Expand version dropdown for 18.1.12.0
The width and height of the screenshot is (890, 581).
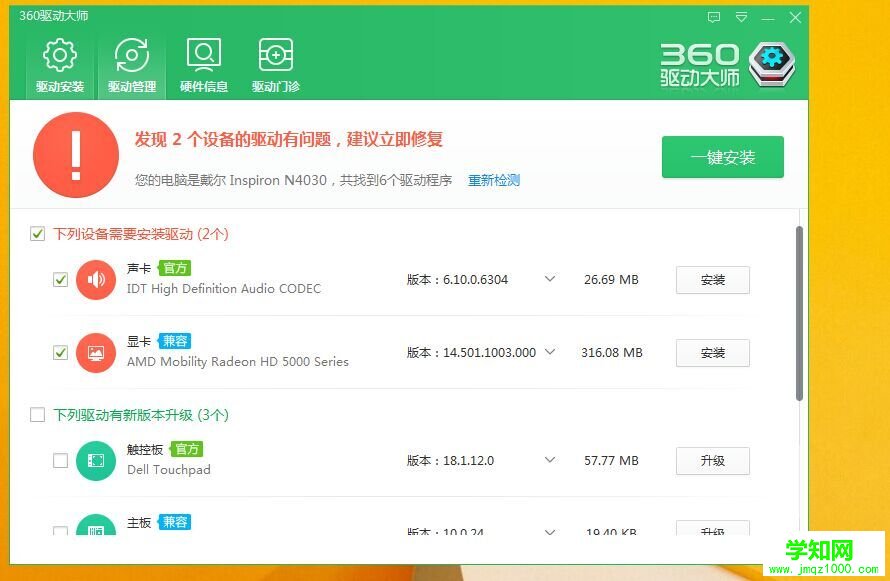549,460
